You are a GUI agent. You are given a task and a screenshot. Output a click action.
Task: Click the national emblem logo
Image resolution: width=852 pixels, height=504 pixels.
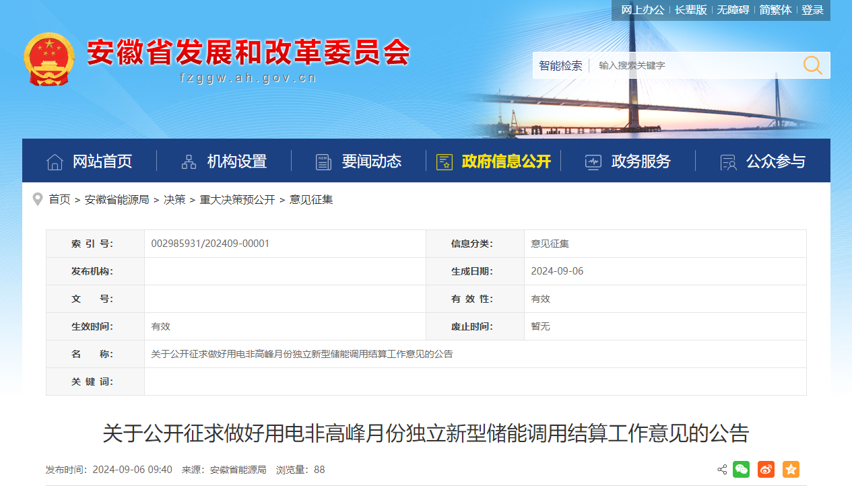[x=48, y=59]
